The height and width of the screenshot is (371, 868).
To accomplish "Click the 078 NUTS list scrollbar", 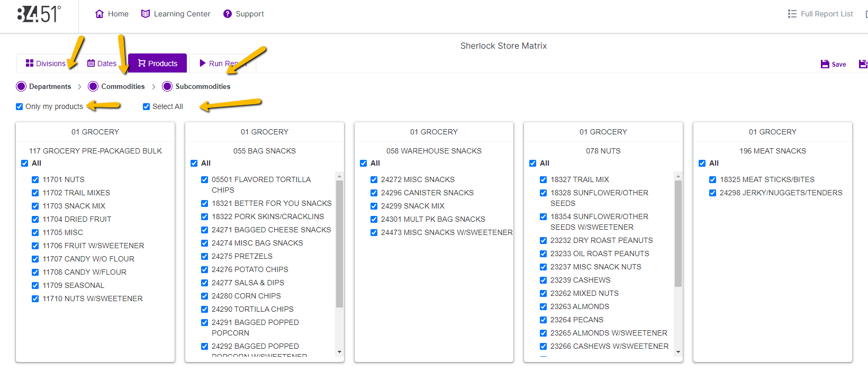I will 678,233.
